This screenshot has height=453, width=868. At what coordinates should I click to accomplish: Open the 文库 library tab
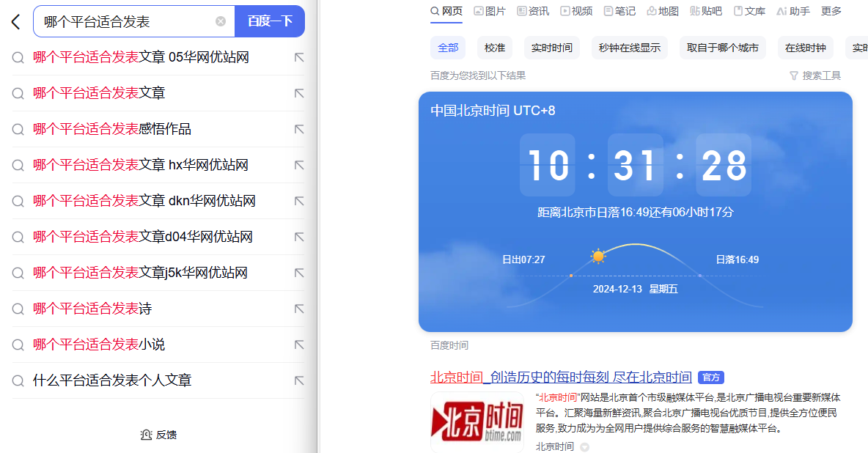click(x=749, y=11)
